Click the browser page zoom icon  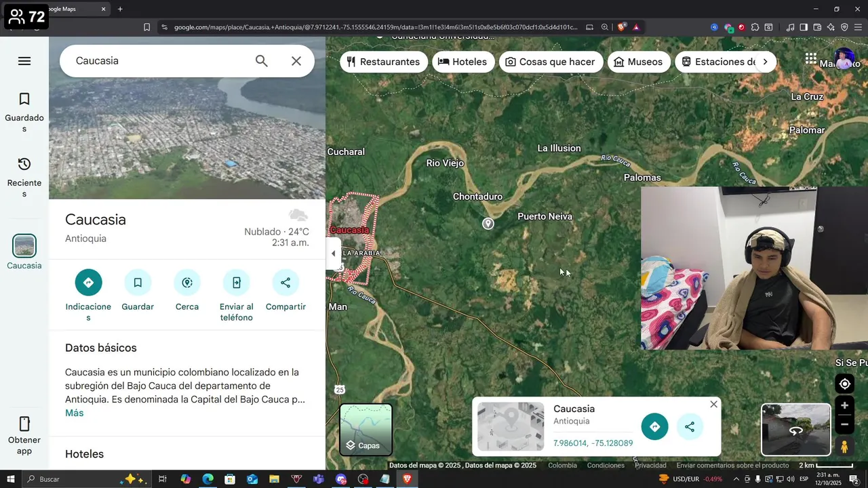604,27
